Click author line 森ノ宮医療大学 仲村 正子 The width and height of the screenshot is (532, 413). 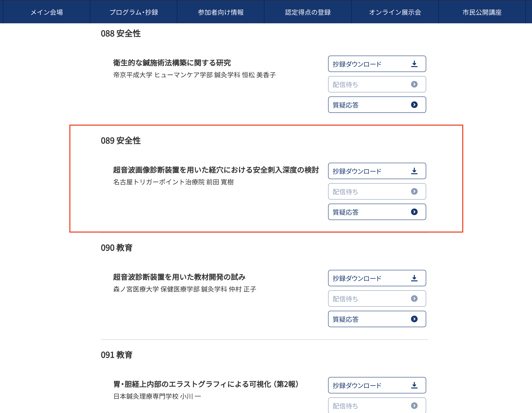click(x=185, y=289)
